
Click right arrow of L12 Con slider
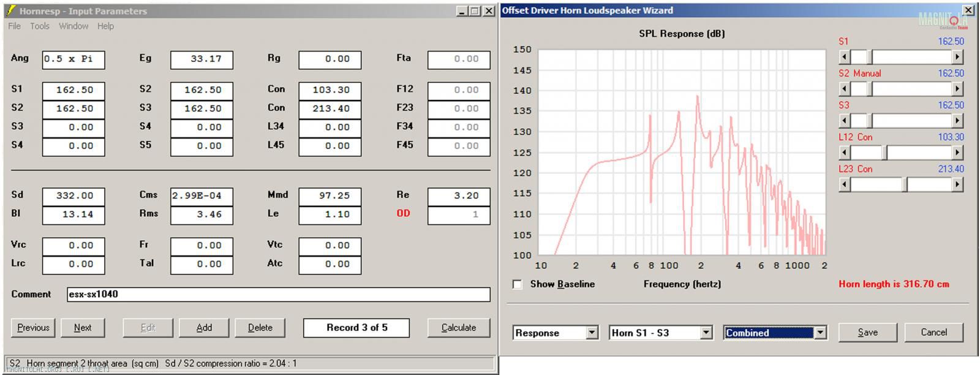click(957, 153)
